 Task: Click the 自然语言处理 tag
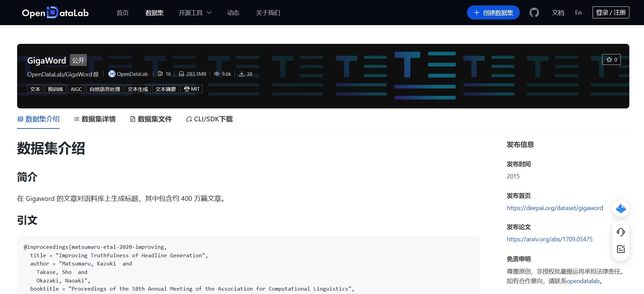[105, 89]
